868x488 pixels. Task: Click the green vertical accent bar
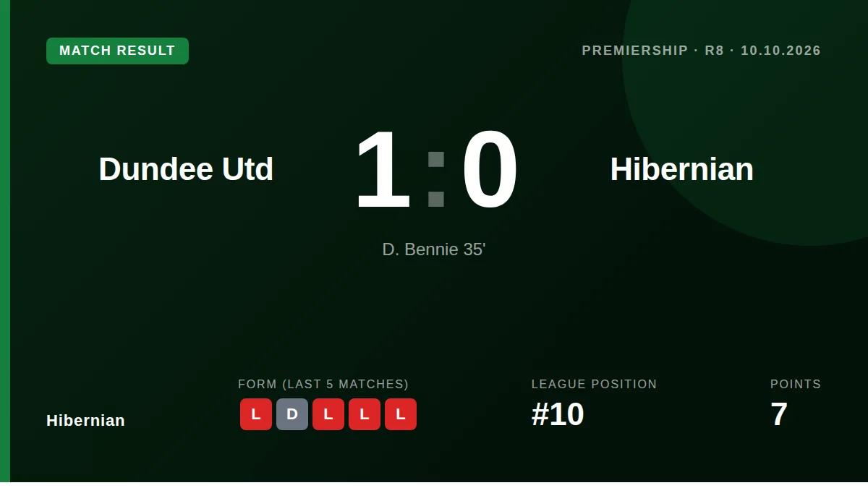pyautogui.click(x=5, y=241)
